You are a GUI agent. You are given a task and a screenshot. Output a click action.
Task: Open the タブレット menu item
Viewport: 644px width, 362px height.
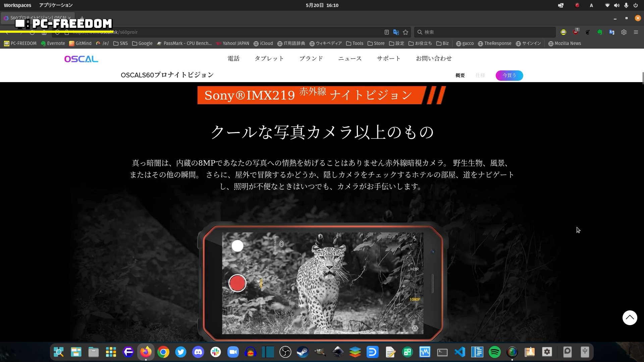(269, 58)
